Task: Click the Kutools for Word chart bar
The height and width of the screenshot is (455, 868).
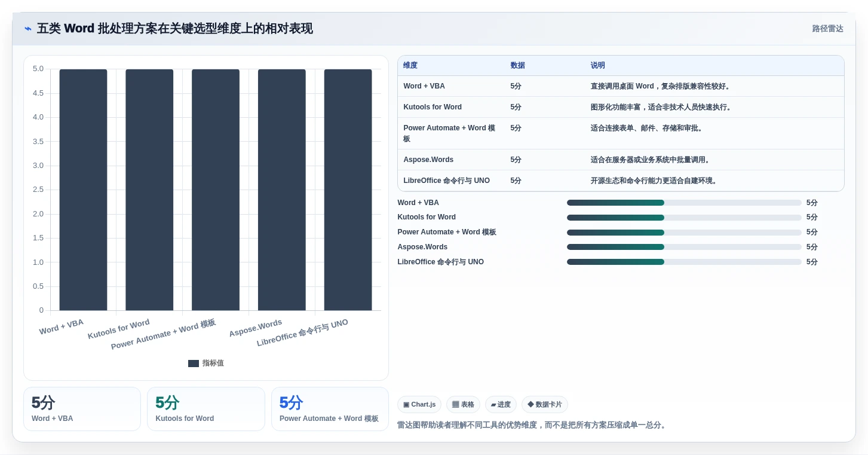Action: [x=149, y=190]
